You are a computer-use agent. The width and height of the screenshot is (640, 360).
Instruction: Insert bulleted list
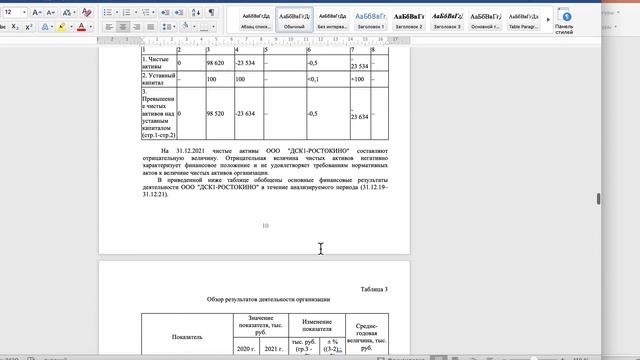(107, 13)
